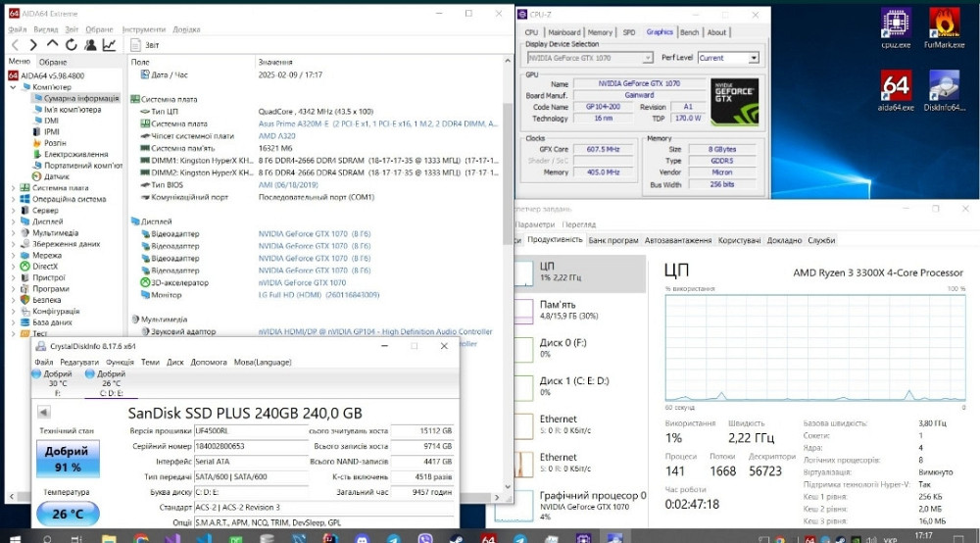Open AIDA64 graph chart toolbar icon
Image resolution: width=980 pixels, height=543 pixels.
click(110, 45)
